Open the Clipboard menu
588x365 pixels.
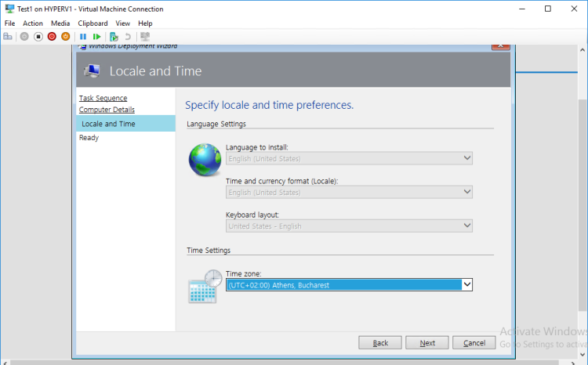click(x=93, y=23)
